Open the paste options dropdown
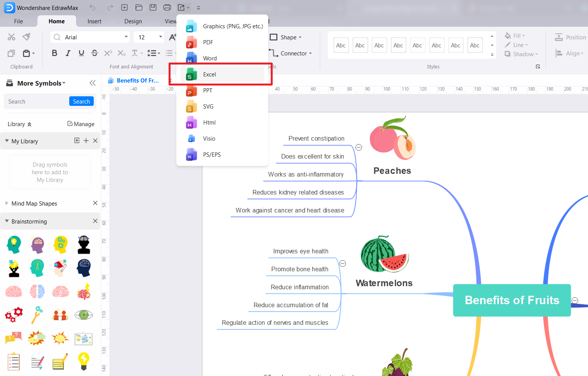 33,53
